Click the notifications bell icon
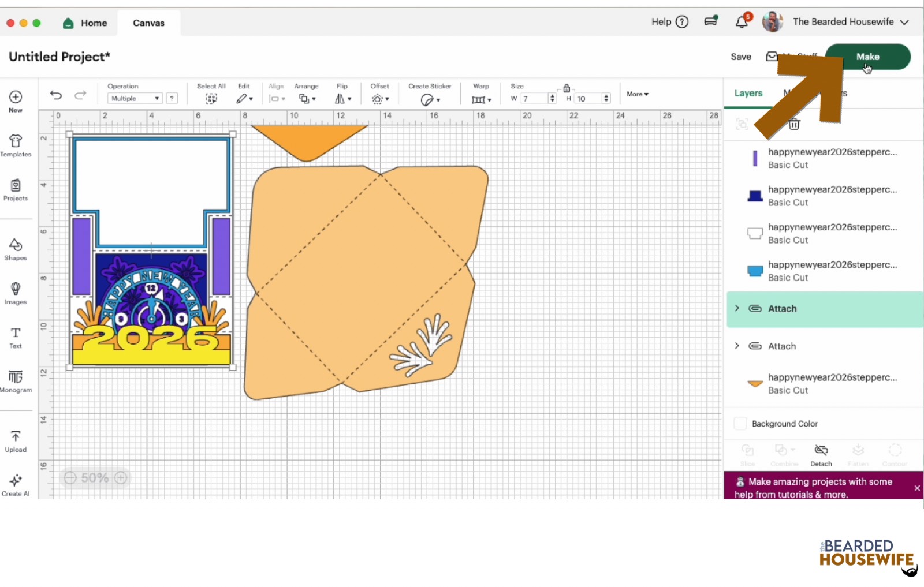Image resolution: width=924 pixels, height=587 pixels. pos(742,23)
